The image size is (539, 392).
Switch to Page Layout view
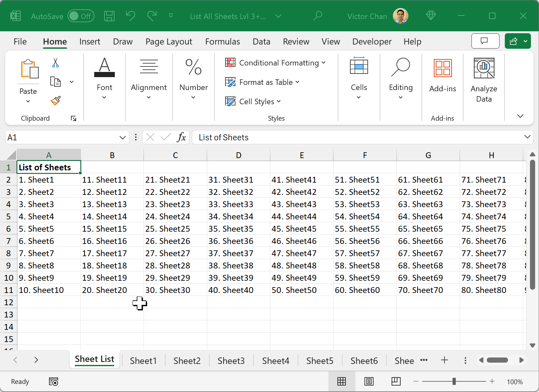point(369,381)
